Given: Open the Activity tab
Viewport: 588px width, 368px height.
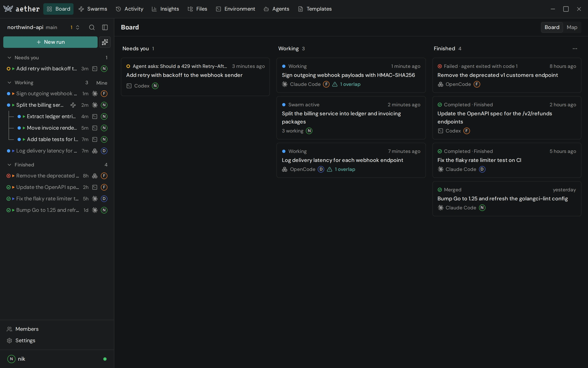Looking at the screenshot, I should (x=129, y=9).
